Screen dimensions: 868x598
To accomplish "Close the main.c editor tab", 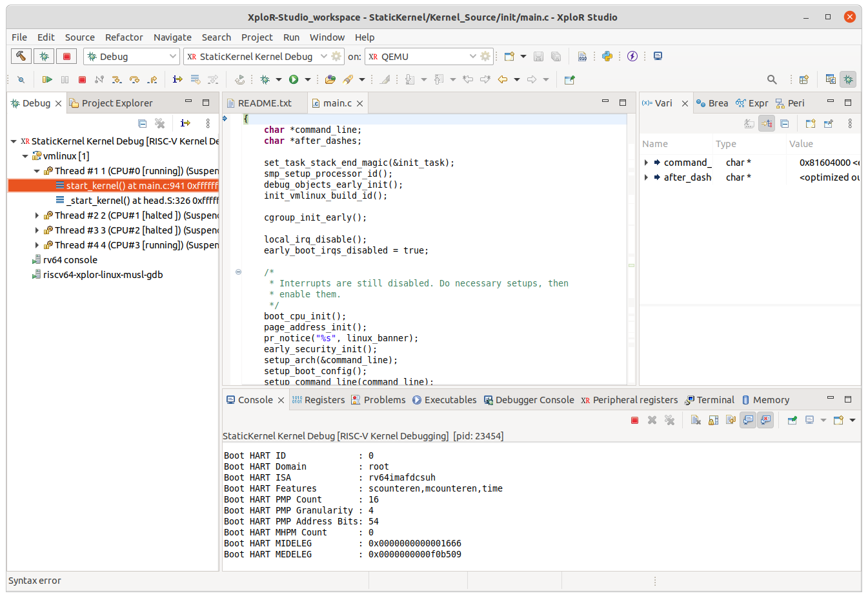I will (x=360, y=103).
